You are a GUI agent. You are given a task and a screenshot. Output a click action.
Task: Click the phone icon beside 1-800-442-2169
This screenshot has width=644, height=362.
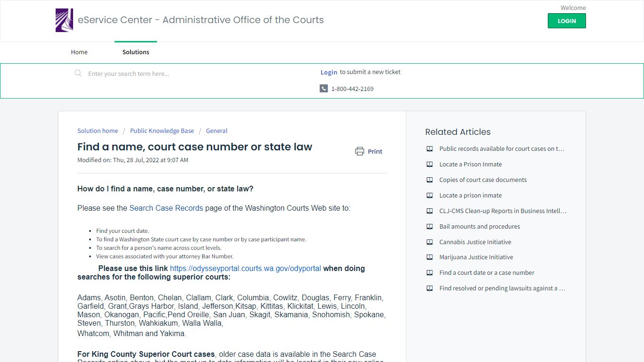323,88
